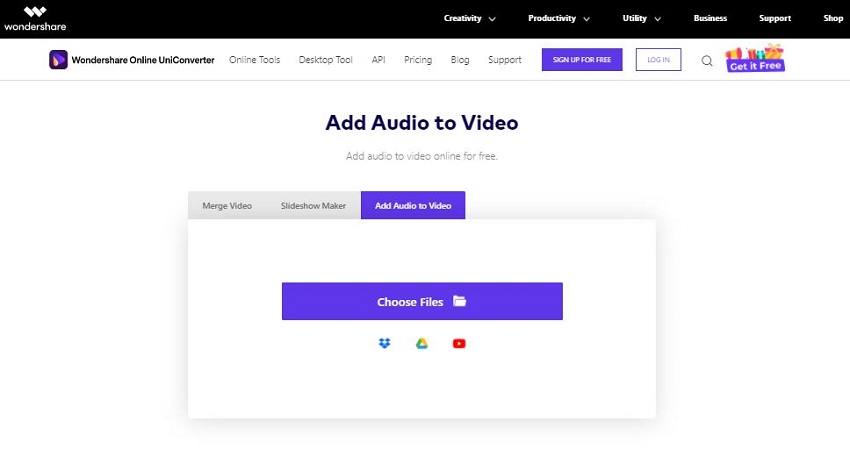Open Support in the black top bar

click(x=775, y=18)
